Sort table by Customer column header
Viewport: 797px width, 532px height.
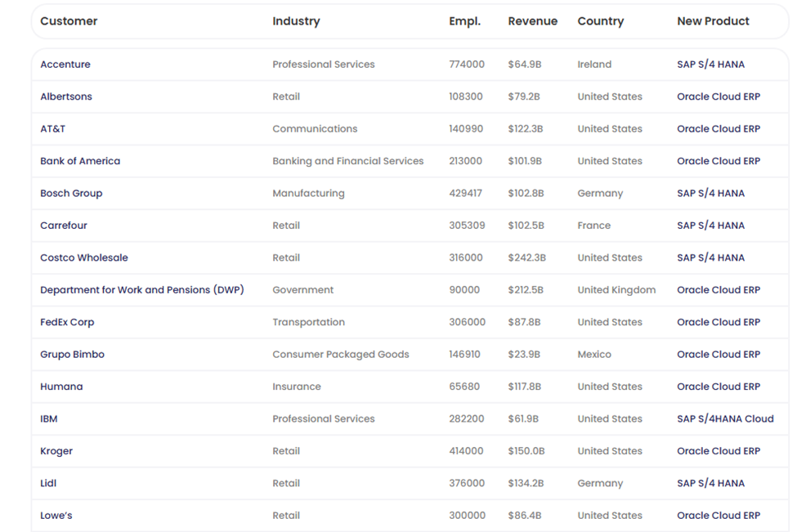pyautogui.click(x=69, y=21)
